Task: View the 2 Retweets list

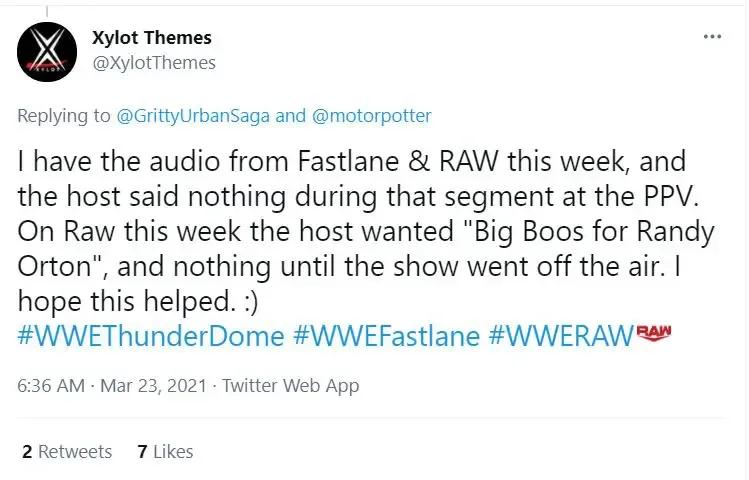Action: 67,451
